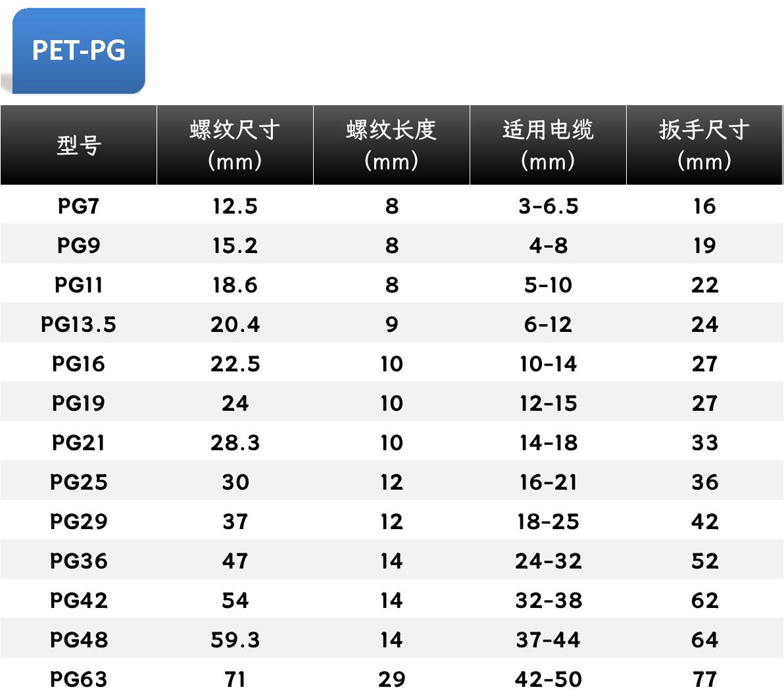Click the PG7 model cell
Screen dimensions: 784x698
78,206
